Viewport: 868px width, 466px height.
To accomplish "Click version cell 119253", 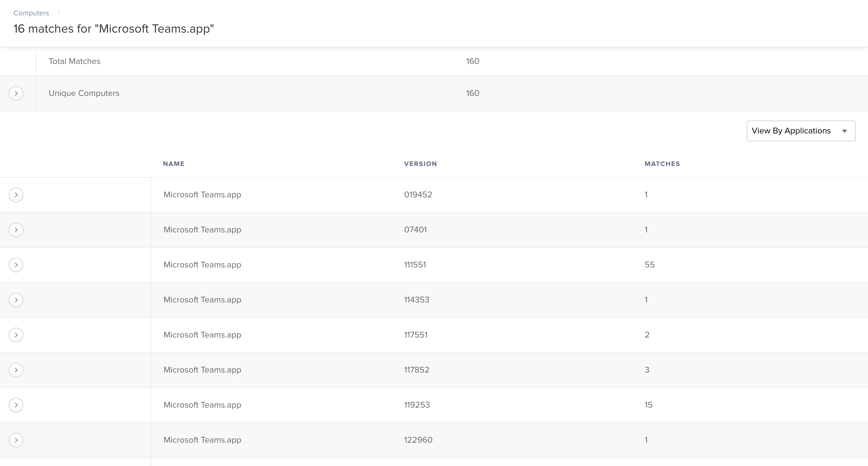I will (x=417, y=405).
